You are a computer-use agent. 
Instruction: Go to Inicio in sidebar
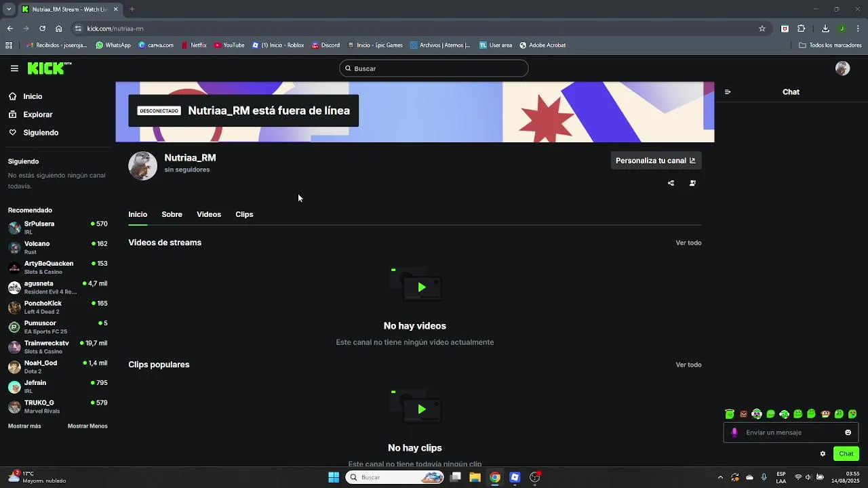click(x=25, y=96)
